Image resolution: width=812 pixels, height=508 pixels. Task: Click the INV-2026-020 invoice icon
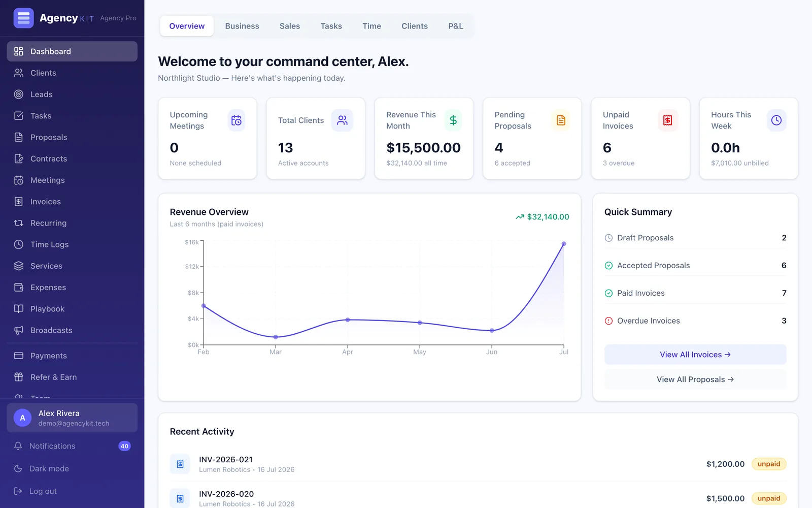tap(180, 498)
